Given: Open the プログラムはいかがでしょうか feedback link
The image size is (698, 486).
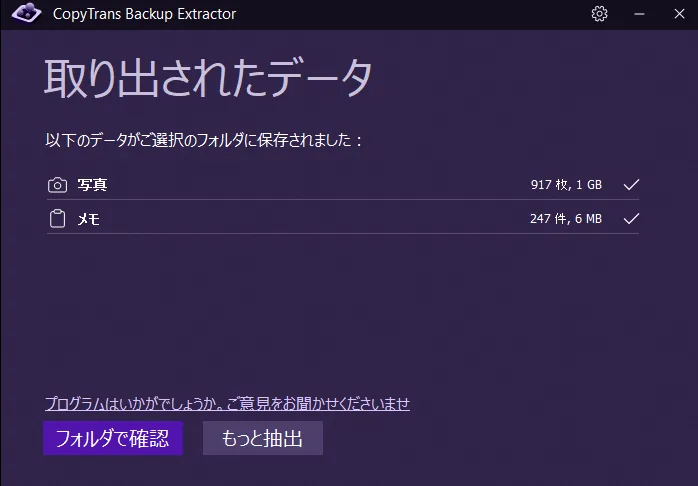Looking at the screenshot, I should (227, 403).
